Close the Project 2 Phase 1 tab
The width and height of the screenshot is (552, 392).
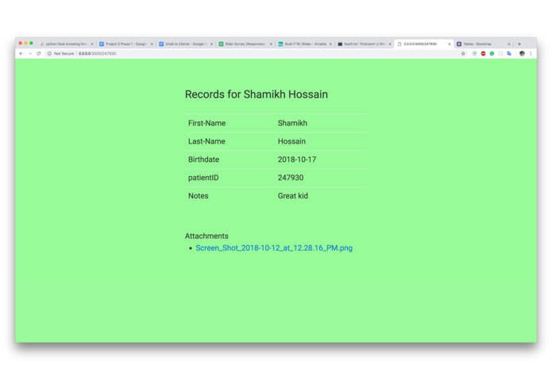click(x=152, y=44)
